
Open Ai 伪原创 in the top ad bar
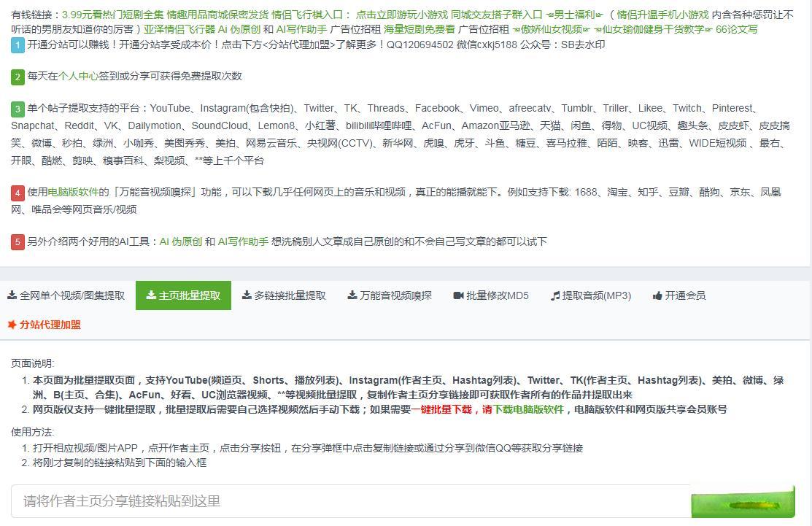tap(239, 29)
